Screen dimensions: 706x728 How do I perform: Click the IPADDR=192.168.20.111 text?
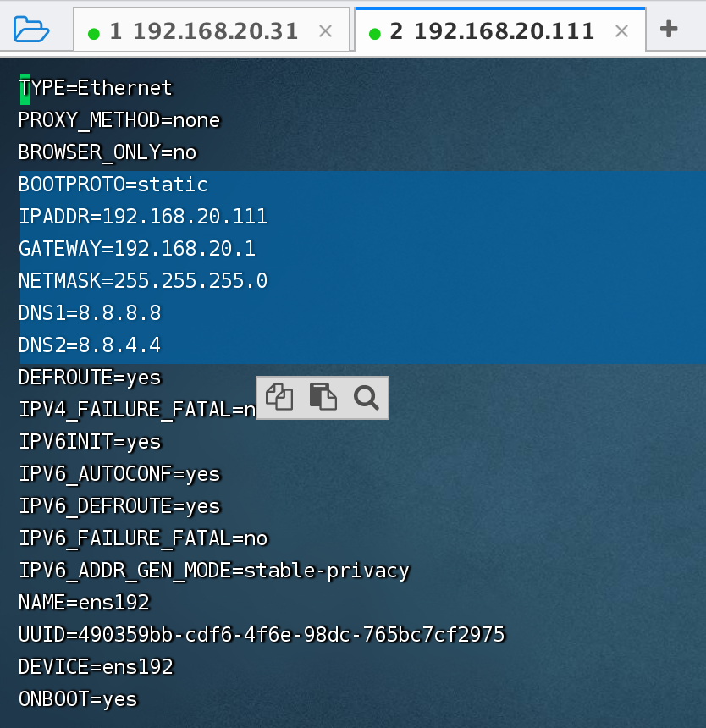(142, 216)
